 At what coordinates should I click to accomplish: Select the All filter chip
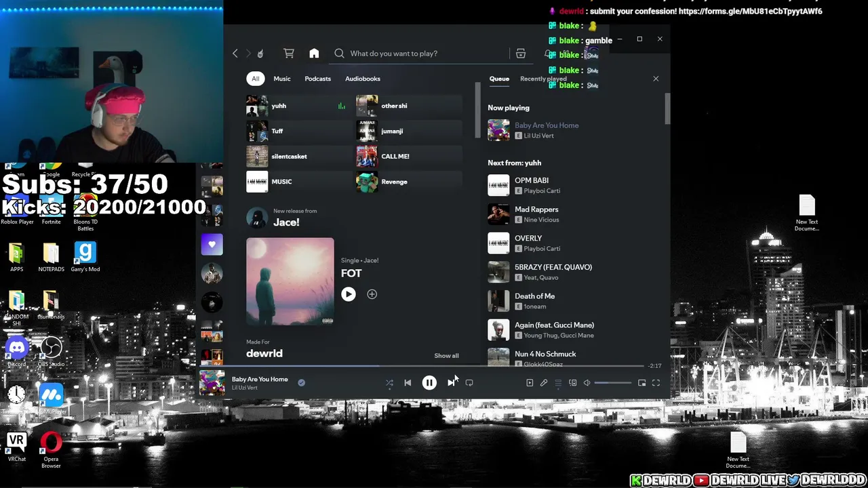[x=256, y=79]
